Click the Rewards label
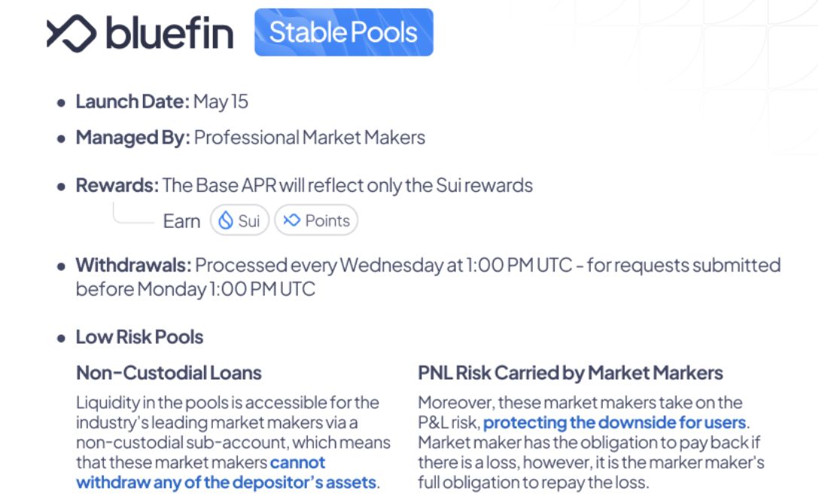Viewport: 818px width, 504px height. point(117,185)
